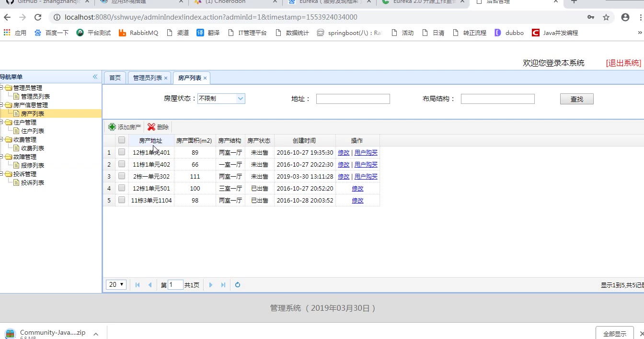
Task: Click 修改 for 11栋3单元1104
Action: (357, 201)
